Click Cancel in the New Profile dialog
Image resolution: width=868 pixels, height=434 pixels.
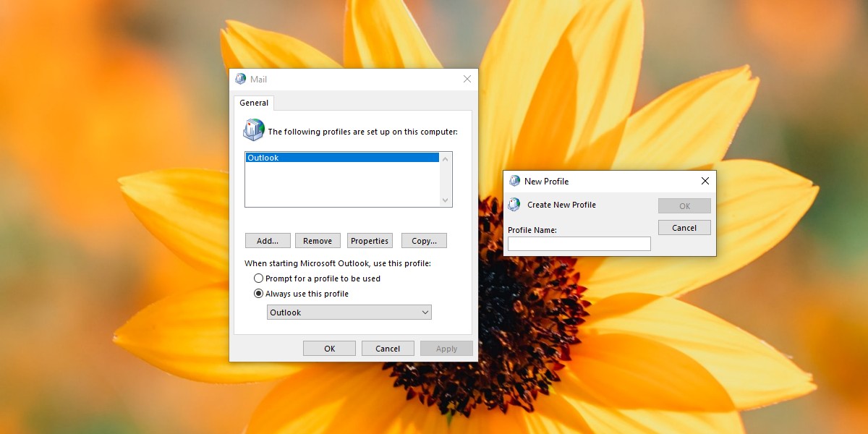coord(684,228)
